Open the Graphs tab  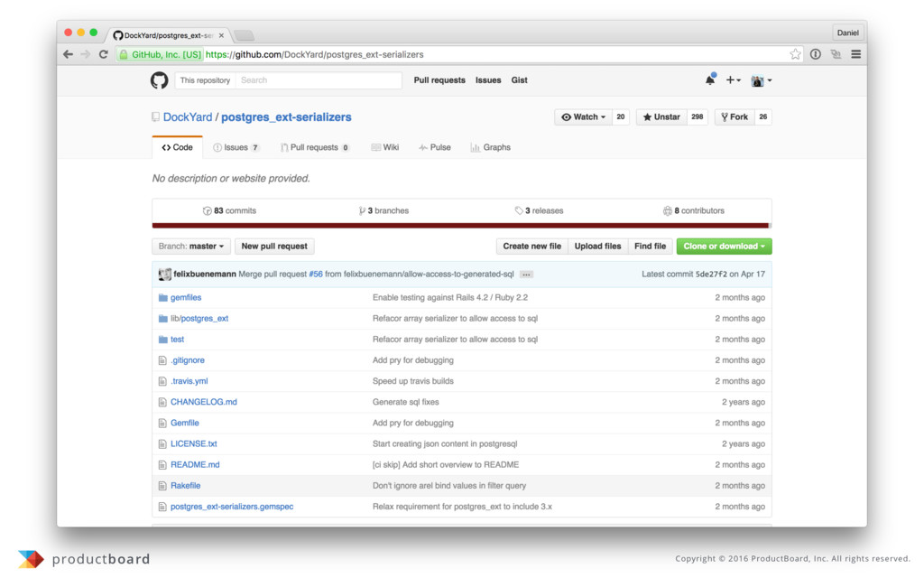coord(490,147)
